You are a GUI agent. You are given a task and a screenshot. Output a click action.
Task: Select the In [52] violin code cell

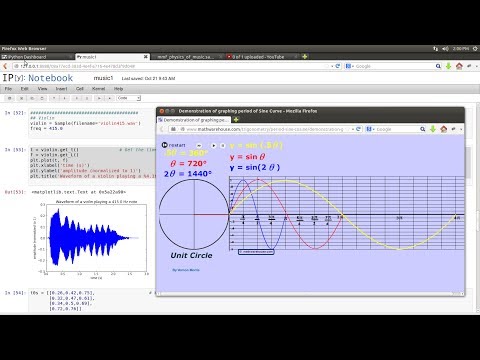pos(92,123)
